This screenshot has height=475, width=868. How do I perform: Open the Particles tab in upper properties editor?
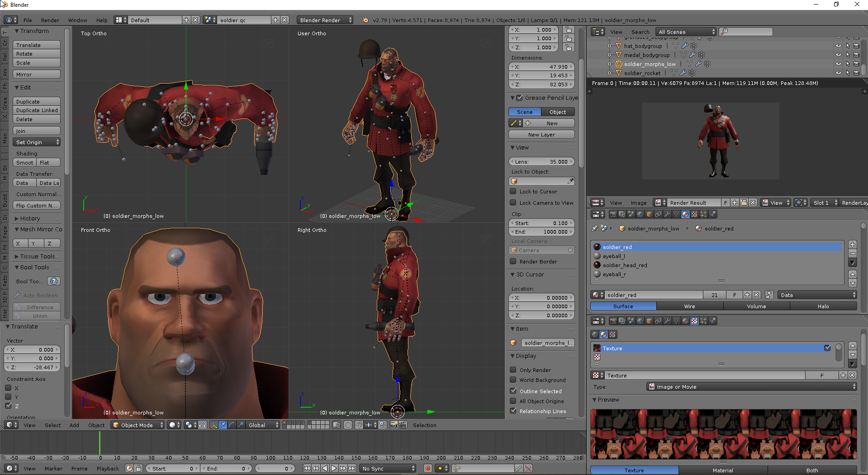[x=703, y=214]
